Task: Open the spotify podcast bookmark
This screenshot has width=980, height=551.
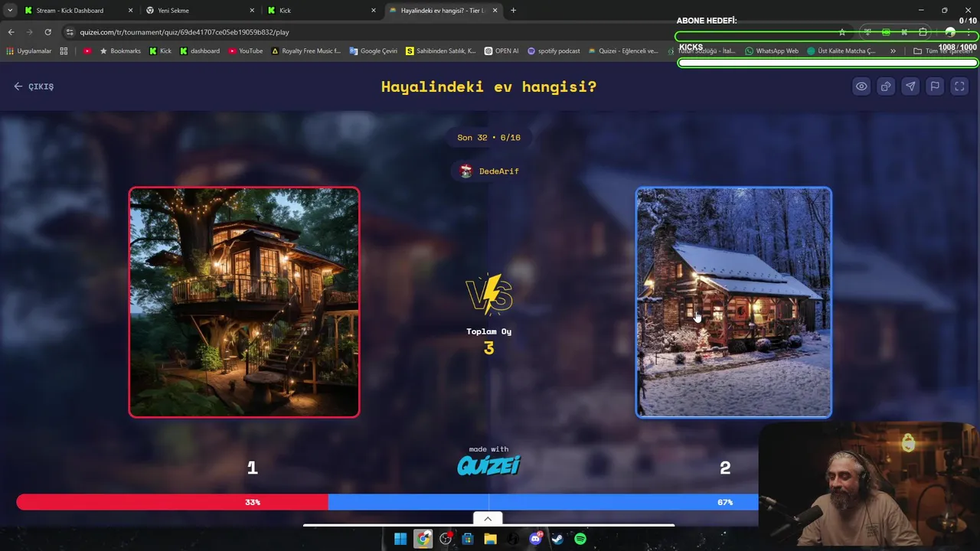Action: point(554,51)
